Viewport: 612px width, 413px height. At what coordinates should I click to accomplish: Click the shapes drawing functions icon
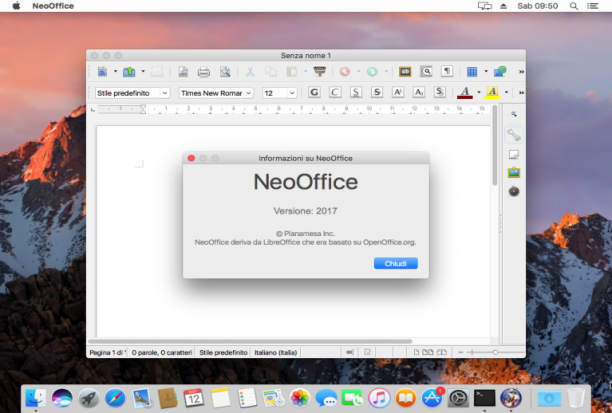coord(500,71)
